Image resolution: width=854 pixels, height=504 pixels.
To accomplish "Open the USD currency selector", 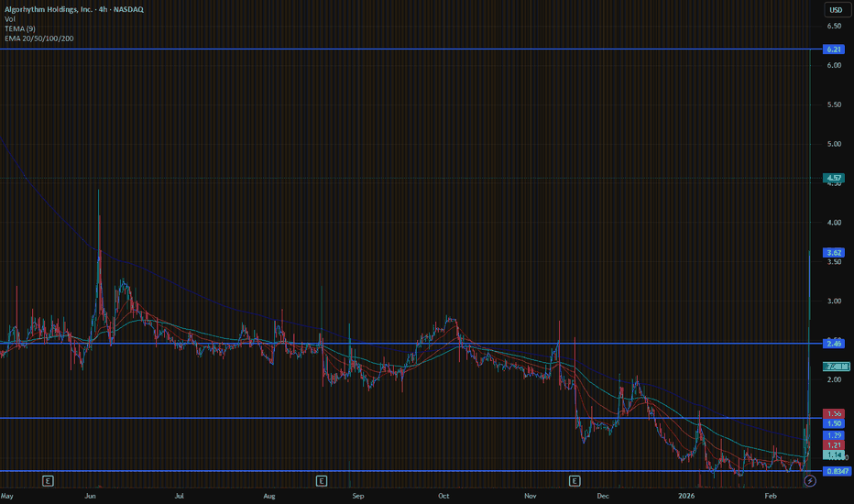I will [x=835, y=10].
